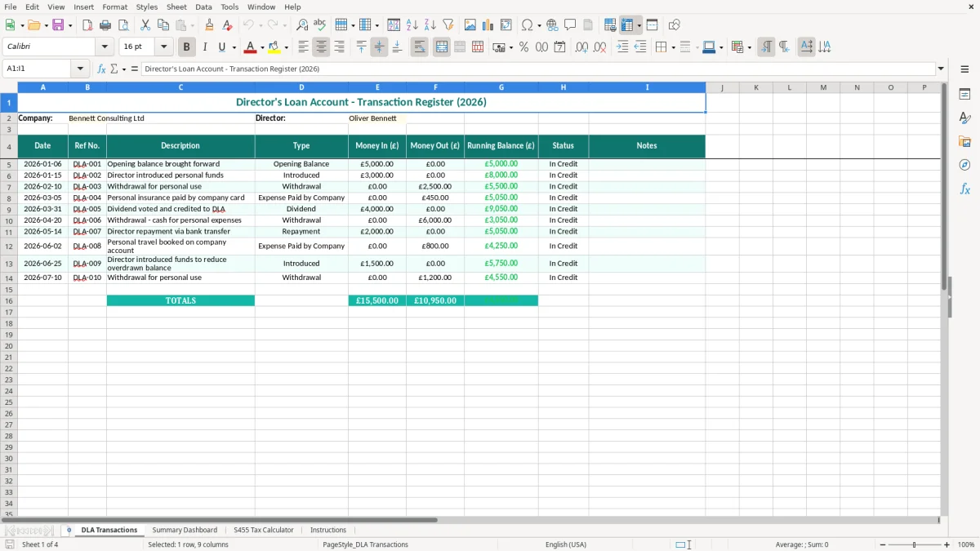The height and width of the screenshot is (551, 980).
Task: Open the Data menu
Action: click(203, 7)
